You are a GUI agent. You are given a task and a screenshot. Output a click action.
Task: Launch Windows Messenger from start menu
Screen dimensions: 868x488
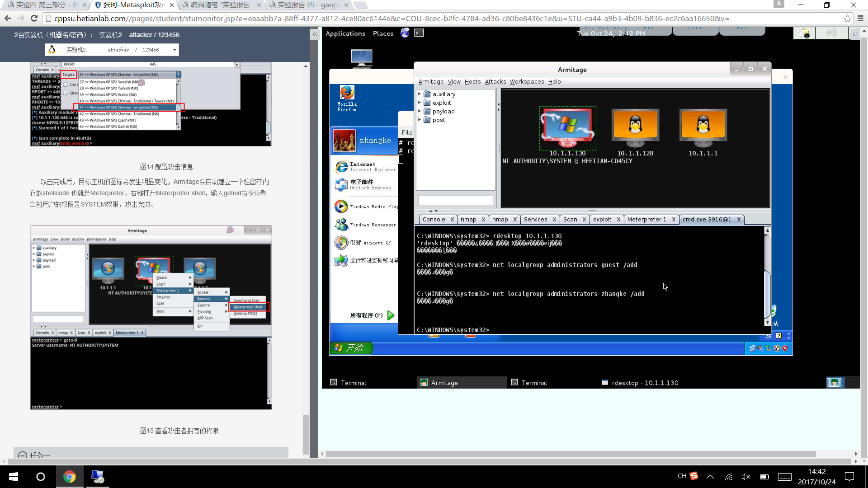(365, 225)
